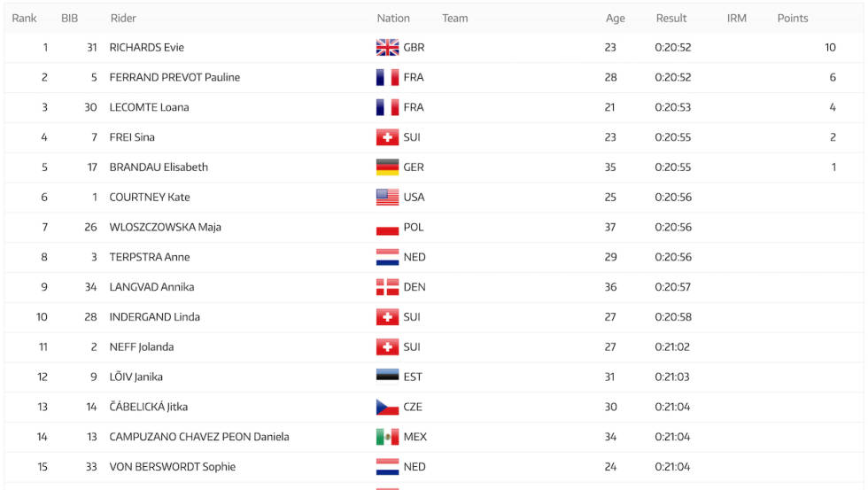The image size is (868, 490).
Task: Click the Danish flag next to DEN
Action: pos(387,287)
